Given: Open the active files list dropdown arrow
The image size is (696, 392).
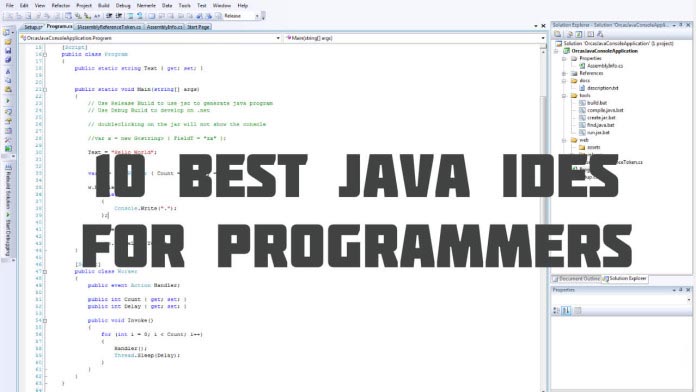Looking at the screenshot, I should [536, 26].
